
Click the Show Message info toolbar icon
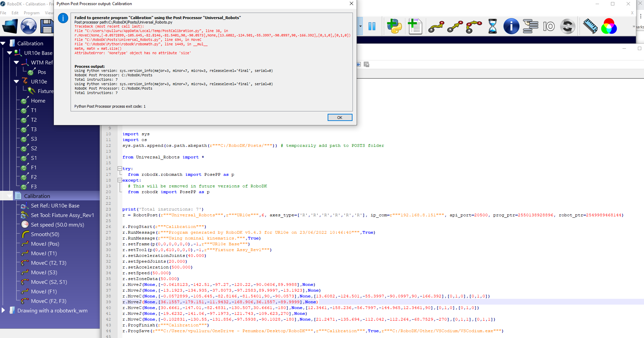pyautogui.click(x=511, y=26)
